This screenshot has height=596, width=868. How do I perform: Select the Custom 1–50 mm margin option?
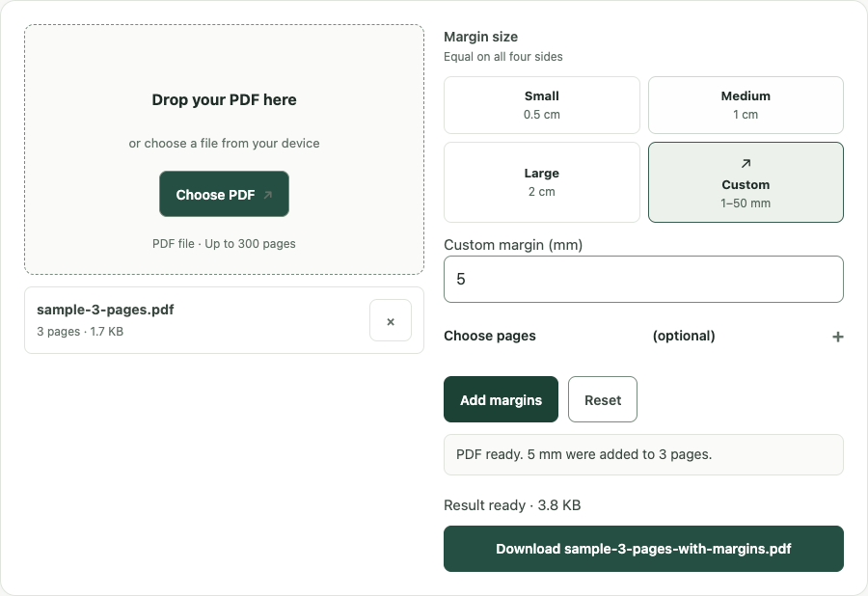coord(746,182)
